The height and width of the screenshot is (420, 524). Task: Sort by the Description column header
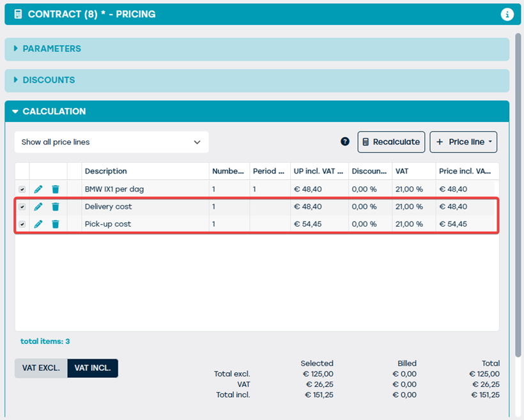[145, 171]
